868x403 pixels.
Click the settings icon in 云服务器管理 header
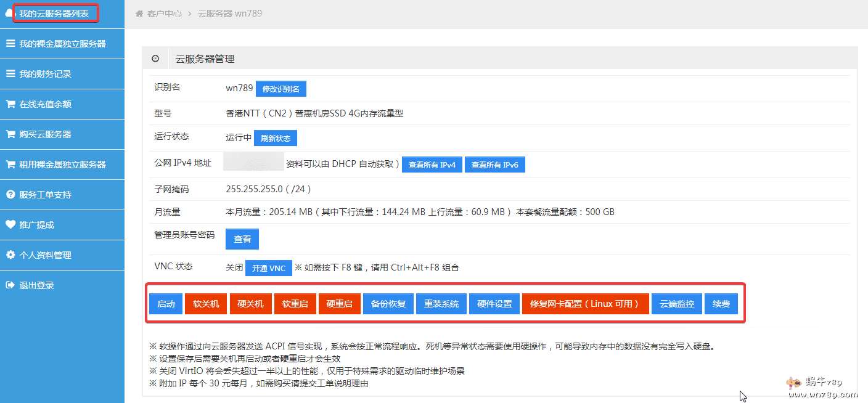155,59
